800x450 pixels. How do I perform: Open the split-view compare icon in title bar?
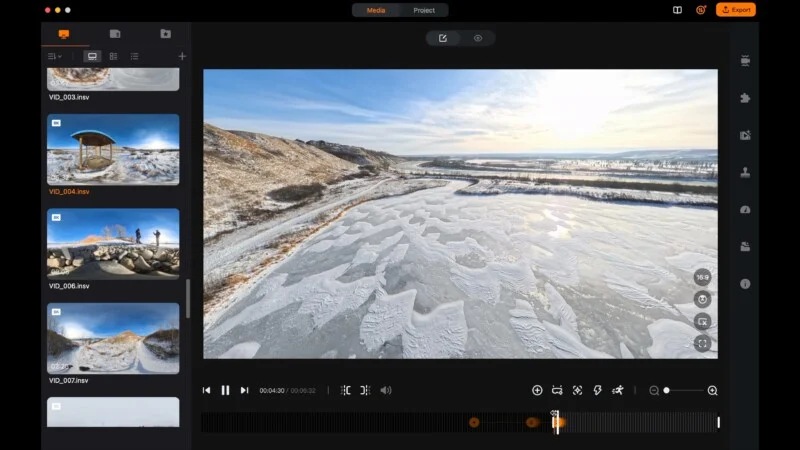[677, 10]
